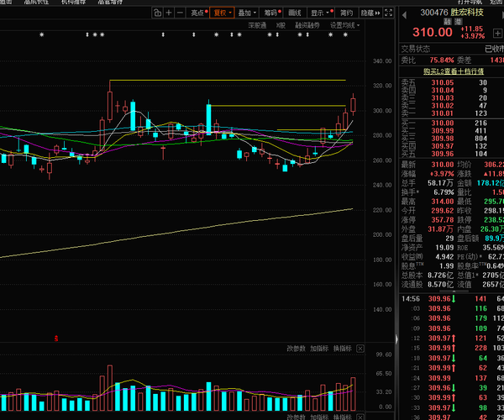Collapse right panel via splitter arrow handle

point(396,339)
